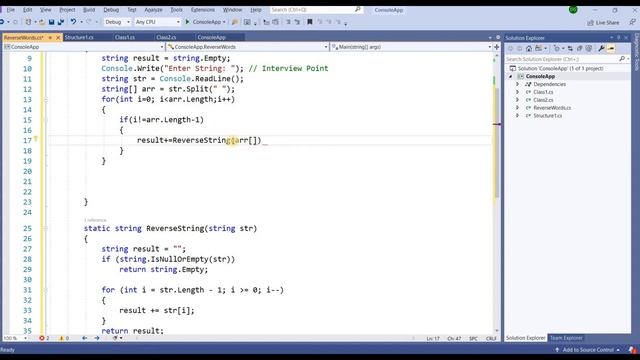Viewport: 640px width, 360px height.
Task: Switch to the Class2.cs tab
Action: (x=166, y=37)
